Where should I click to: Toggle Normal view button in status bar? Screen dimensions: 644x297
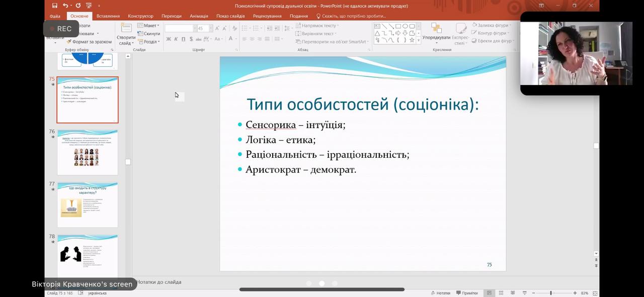489,293
